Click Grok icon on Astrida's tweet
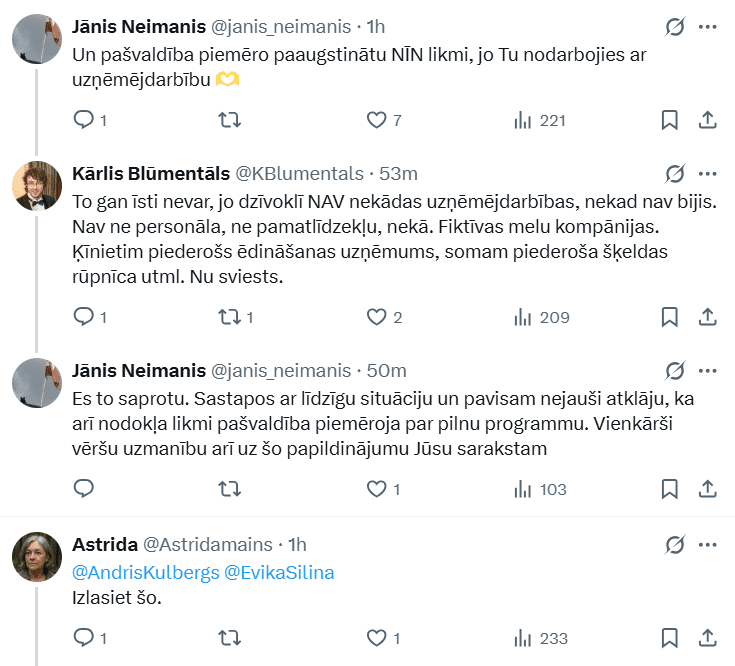The height and width of the screenshot is (666, 735). [675, 545]
